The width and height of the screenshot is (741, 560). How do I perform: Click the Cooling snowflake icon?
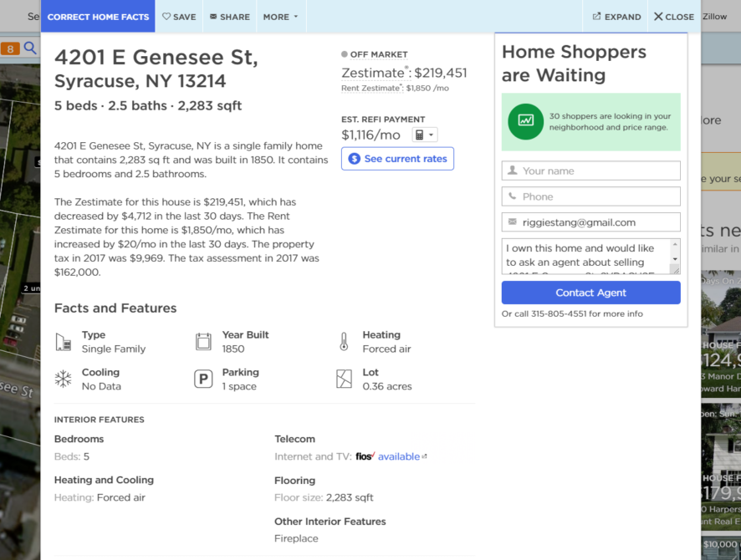click(63, 379)
